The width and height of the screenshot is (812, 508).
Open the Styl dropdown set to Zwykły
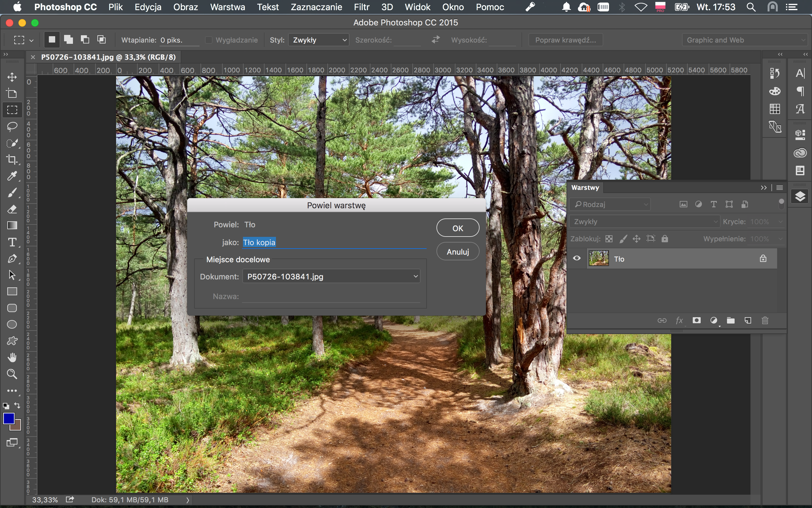319,40
